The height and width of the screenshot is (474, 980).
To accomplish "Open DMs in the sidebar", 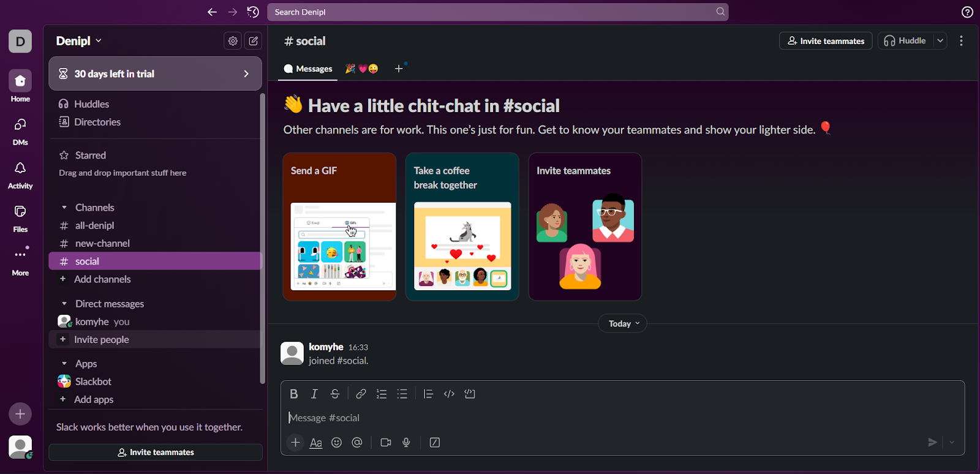I will tap(20, 130).
